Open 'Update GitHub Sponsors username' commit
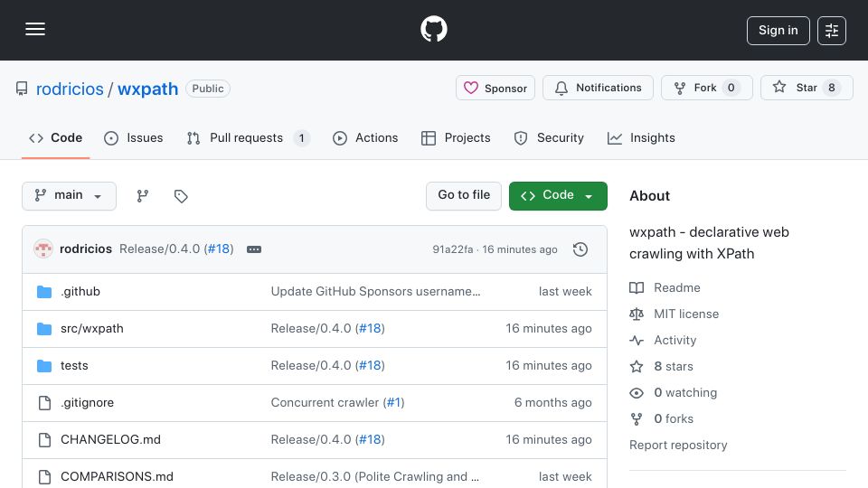 tap(375, 292)
